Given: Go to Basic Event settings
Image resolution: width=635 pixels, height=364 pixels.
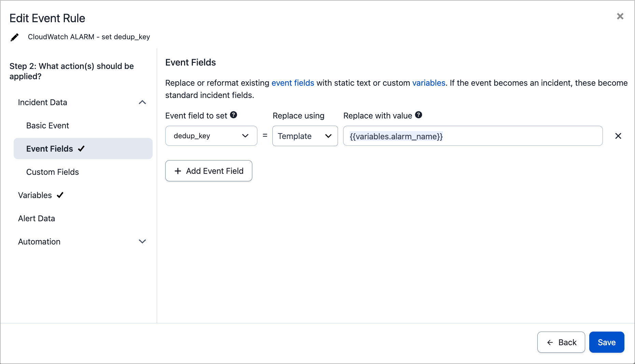Looking at the screenshot, I should [x=47, y=126].
